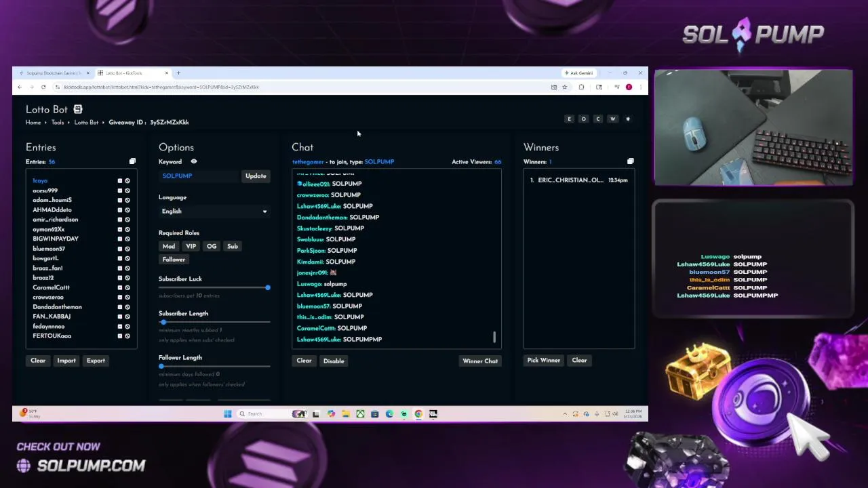868x488 pixels.
Task: Toggle the Follower required role
Action: (x=174, y=260)
